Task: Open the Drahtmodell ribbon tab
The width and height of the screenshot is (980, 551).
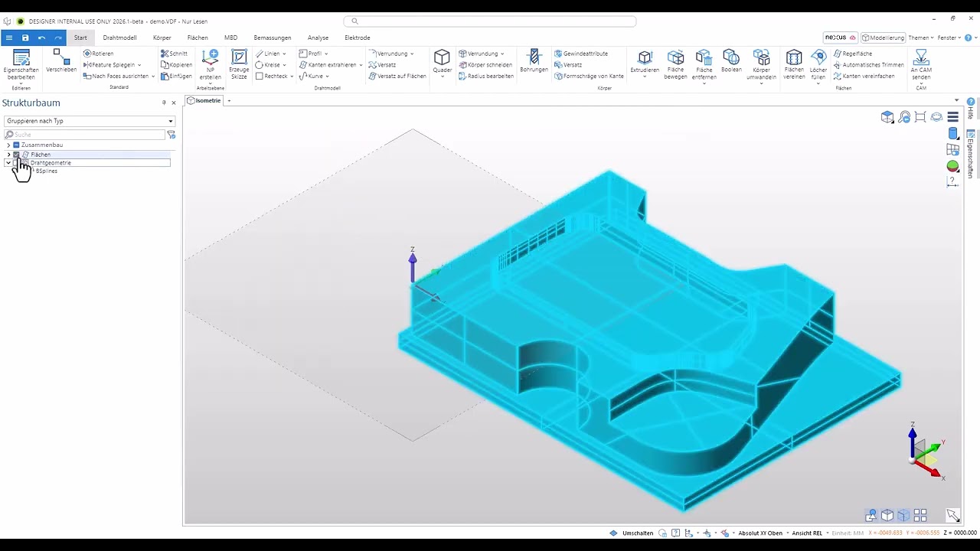Action: point(119,37)
